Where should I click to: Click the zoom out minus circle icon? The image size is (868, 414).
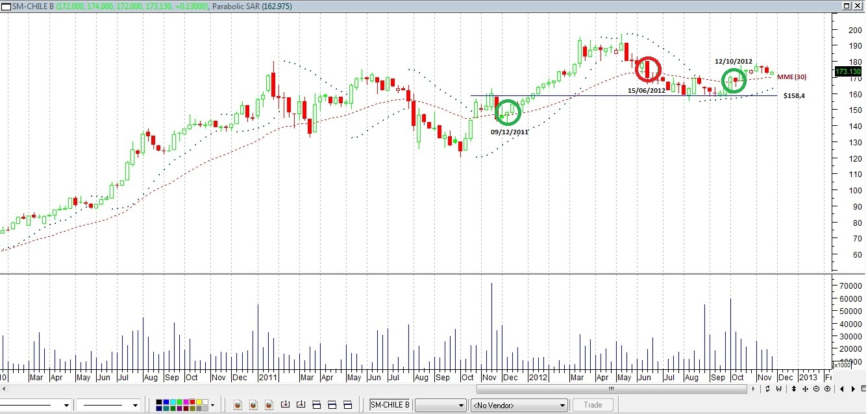[816, 389]
